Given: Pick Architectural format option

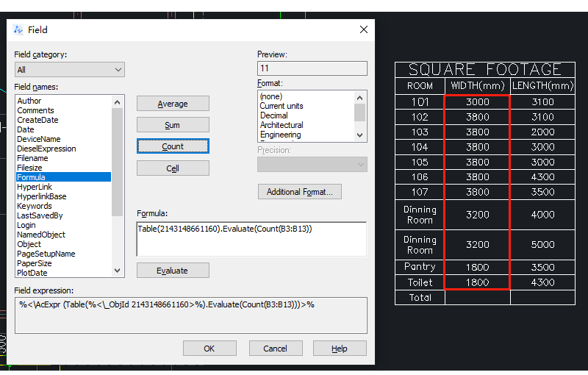Looking at the screenshot, I should (281, 125).
